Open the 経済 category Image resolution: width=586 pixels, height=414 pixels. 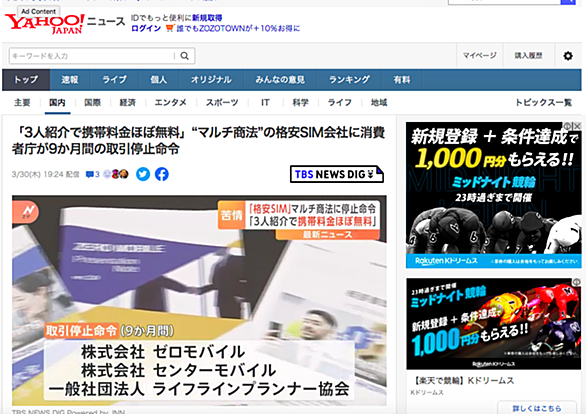pos(127,102)
